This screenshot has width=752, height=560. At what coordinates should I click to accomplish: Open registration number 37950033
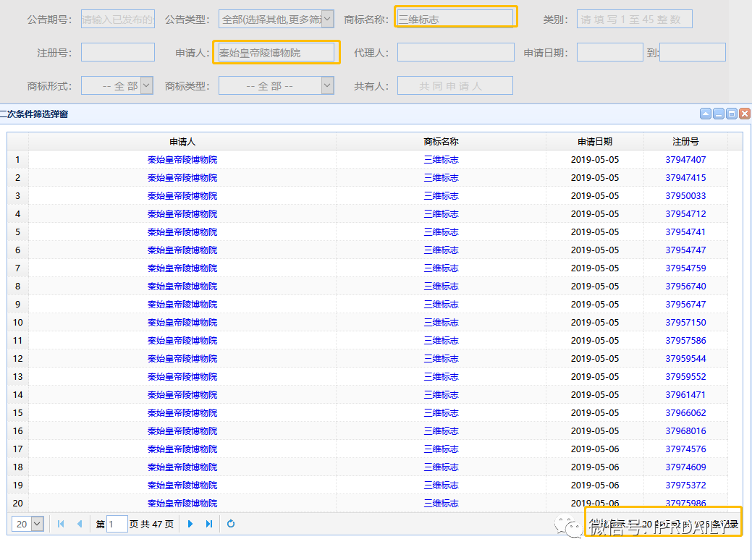pyautogui.click(x=685, y=195)
